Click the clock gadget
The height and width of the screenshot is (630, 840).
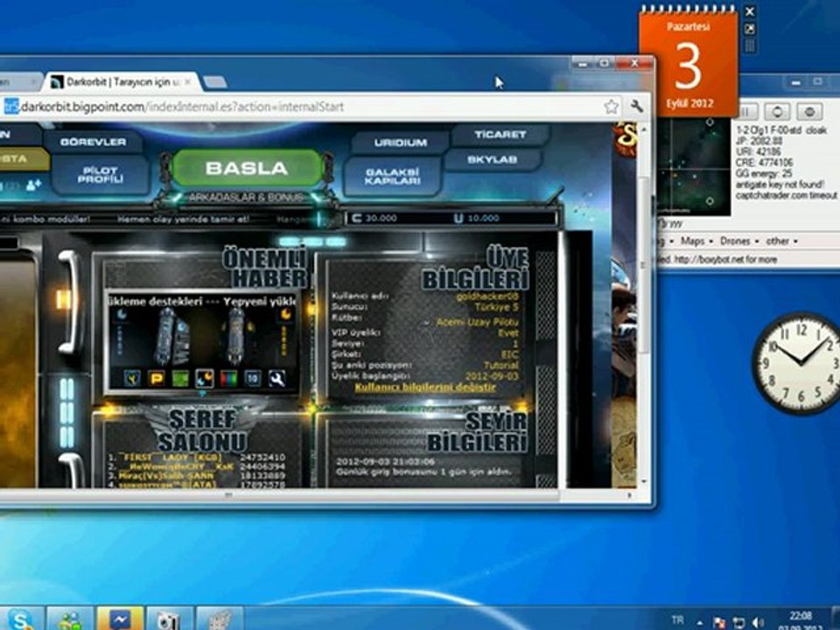coord(799,362)
